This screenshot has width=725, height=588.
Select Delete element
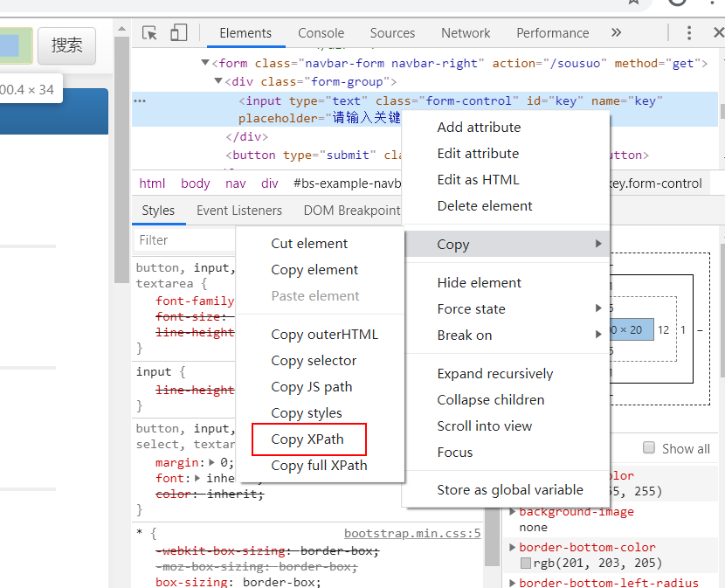[x=485, y=206]
